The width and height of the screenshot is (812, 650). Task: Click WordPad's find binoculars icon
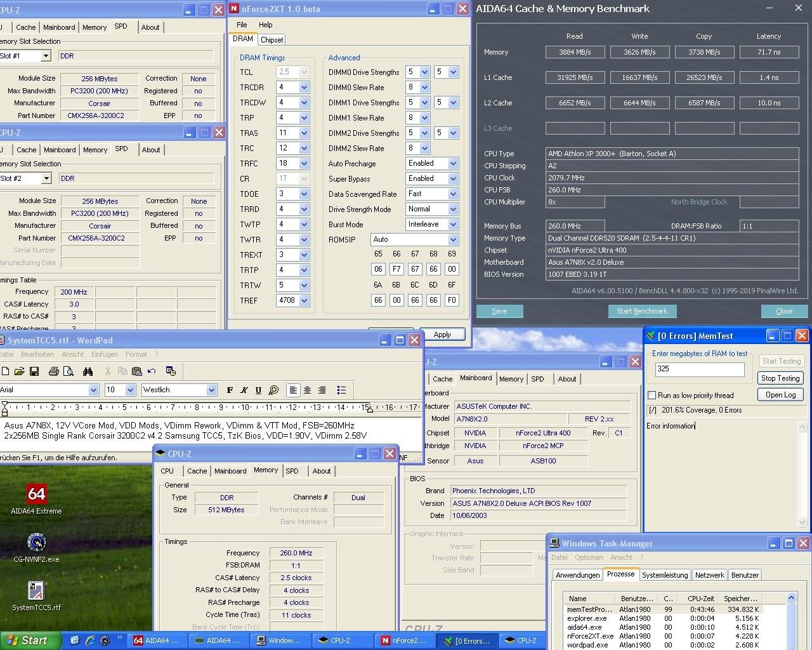(88, 371)
